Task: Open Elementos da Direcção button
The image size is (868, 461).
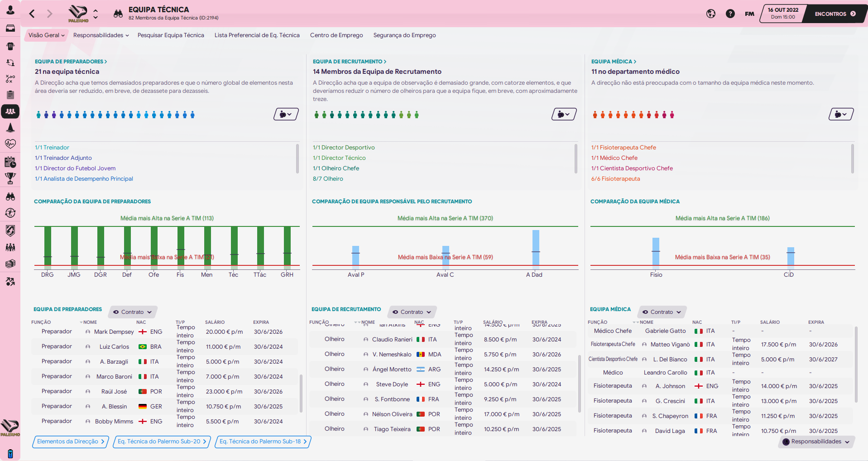Action: pos(71,442)
